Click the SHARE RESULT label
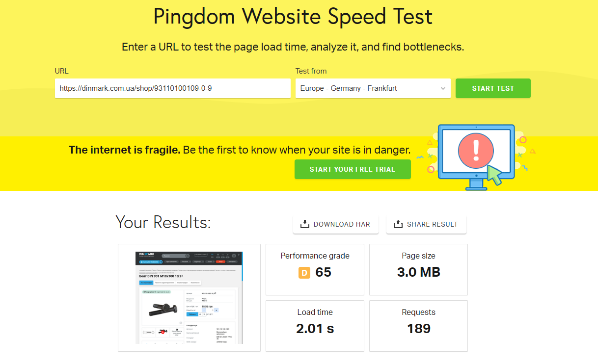The width and height of the screenshot is (598, 364). pyautogui.click(x=432, y=224)
